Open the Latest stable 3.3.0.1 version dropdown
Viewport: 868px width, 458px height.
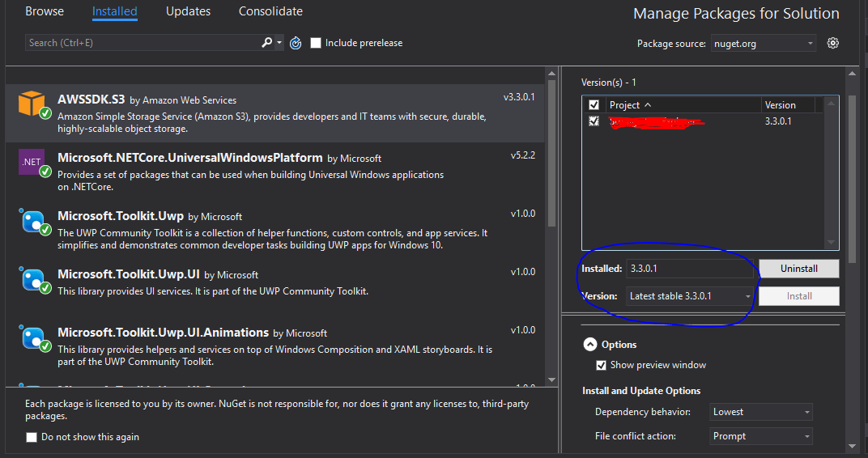pyautogui.click(x=690, y=296)
